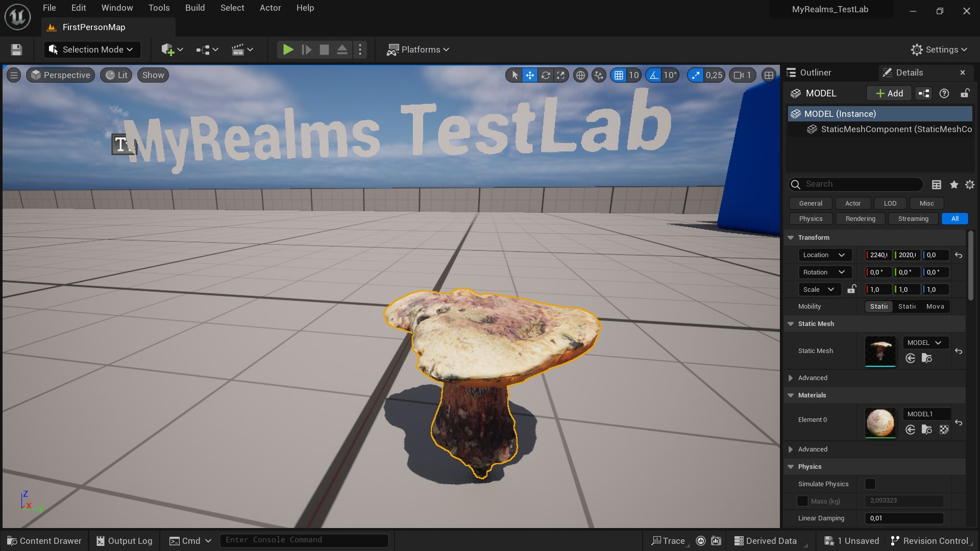The image size is (980, 551).
Task: Activate the rotate gizmo tool
Action: (x=546, y=75)
